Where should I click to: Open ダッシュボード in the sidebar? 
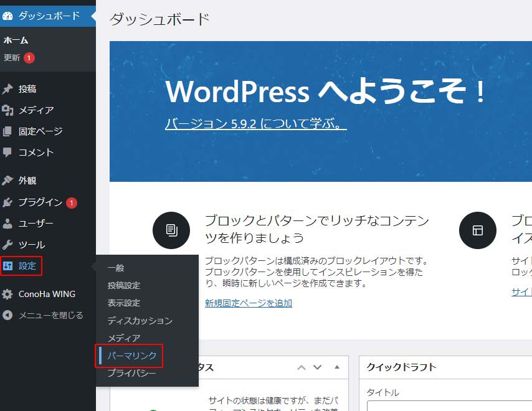(x=48, y=16)
